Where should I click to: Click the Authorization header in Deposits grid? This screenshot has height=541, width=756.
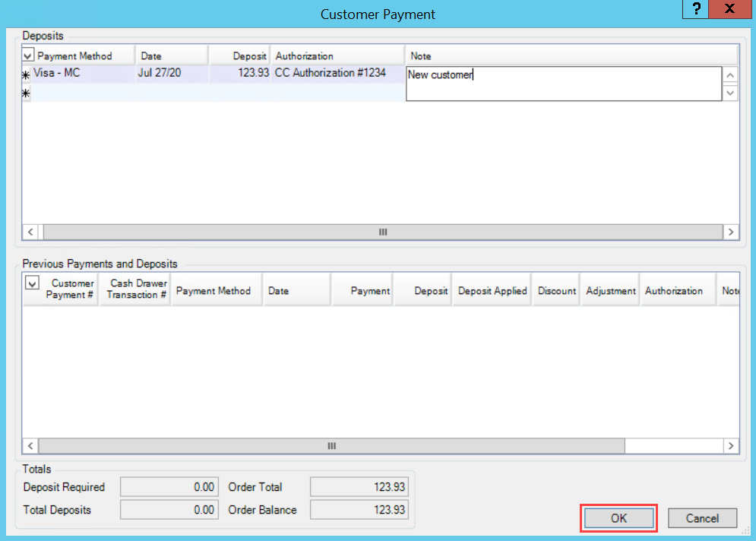[x=338, y=56]
